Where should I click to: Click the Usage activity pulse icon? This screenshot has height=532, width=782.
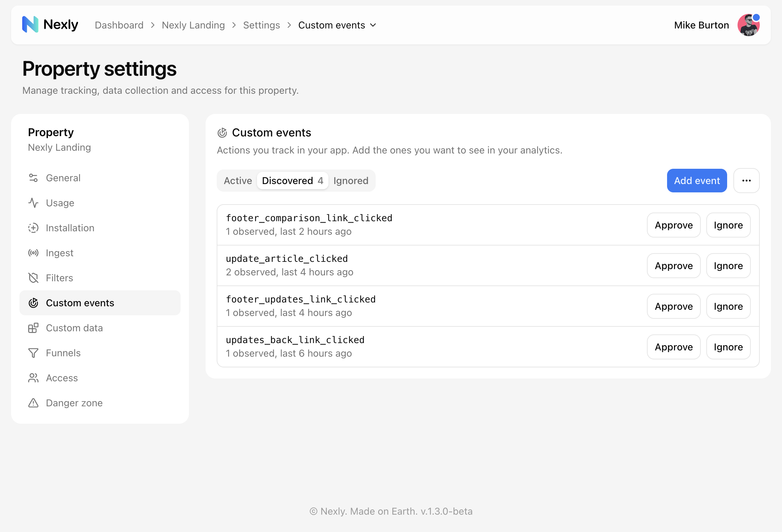click(x=33, y=203)
